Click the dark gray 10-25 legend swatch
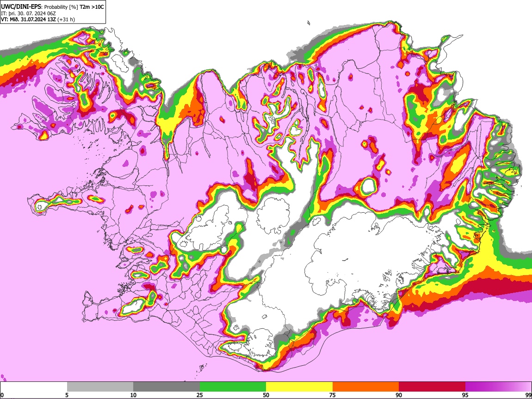The width and height of the screenshot is (532, 399). pyautogui.click(x=167, y=387)
